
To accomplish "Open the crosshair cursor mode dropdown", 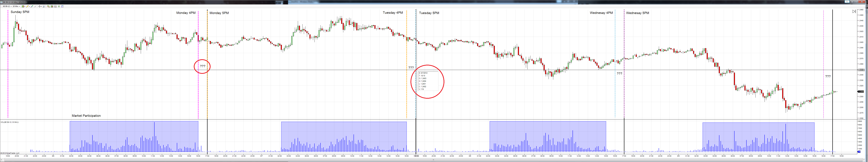I will point(40,6).
